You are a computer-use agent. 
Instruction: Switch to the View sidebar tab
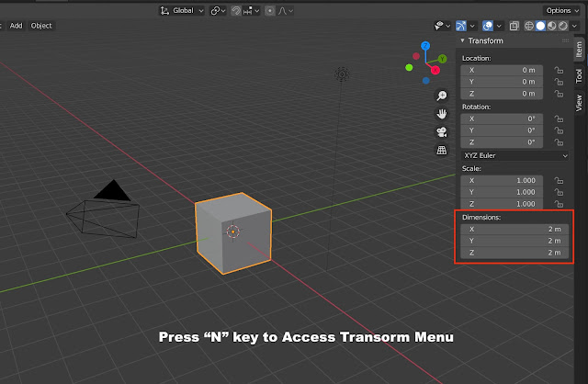579,102
